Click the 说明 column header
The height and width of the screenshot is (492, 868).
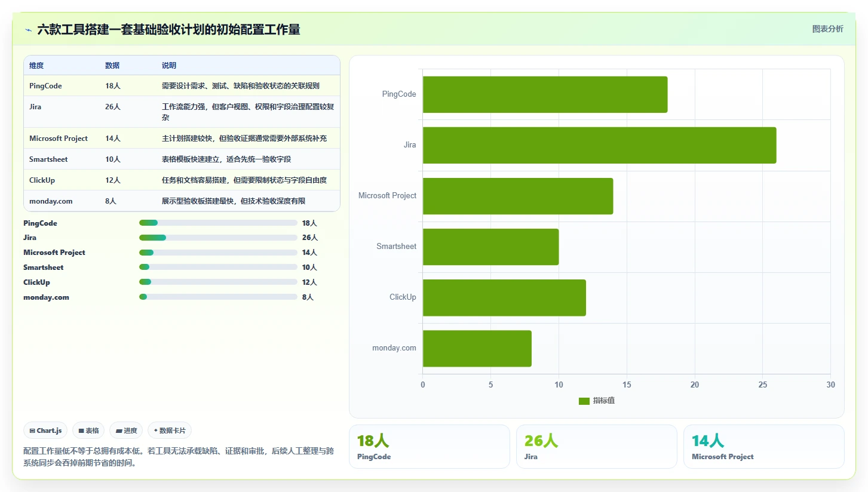pyautogui.click(x=169, y=66)
